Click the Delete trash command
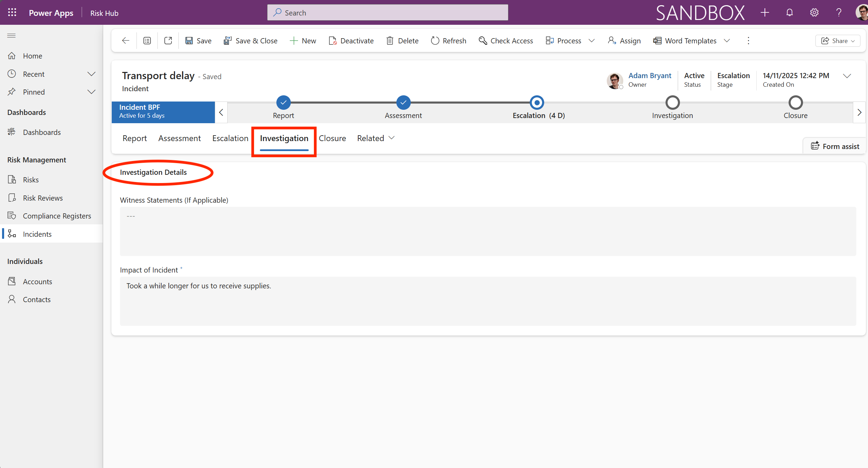 [403, 41]
